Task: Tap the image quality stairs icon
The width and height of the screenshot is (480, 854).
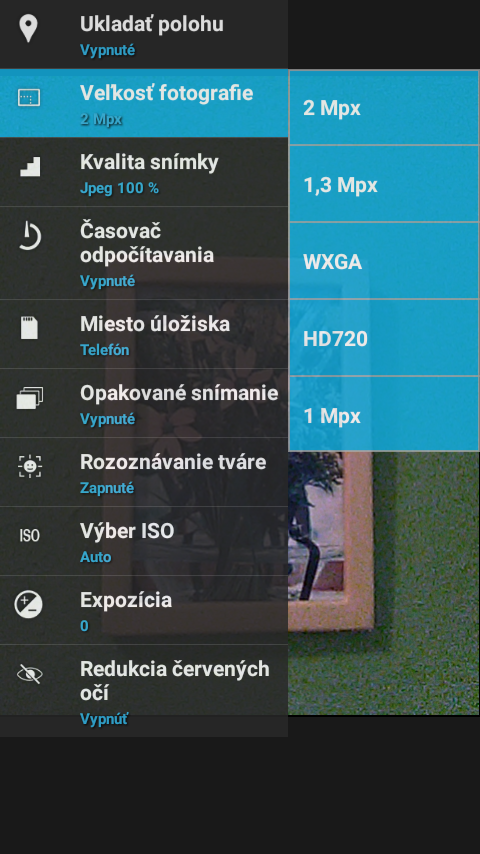Action: point(30,166)
